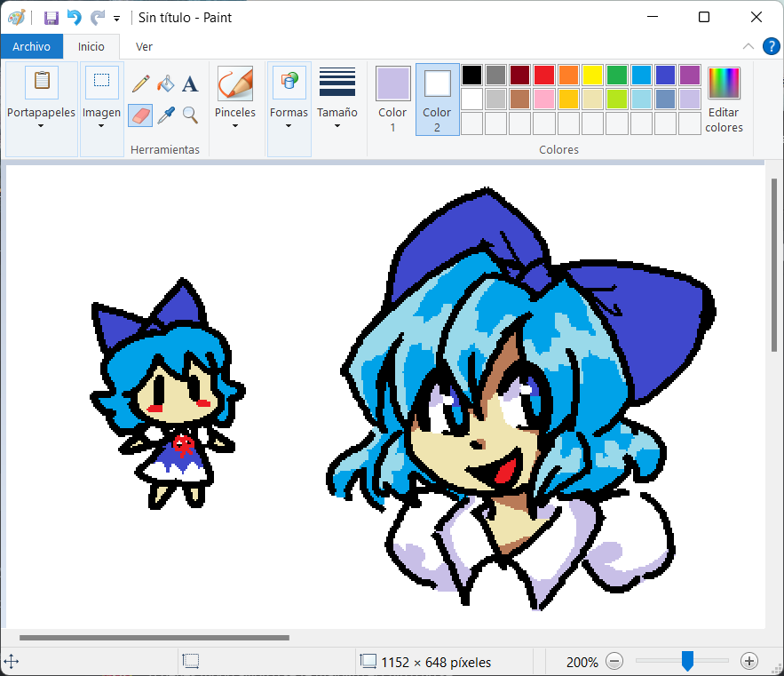Collapse the ribbon with the chevron

pos(748,46)
